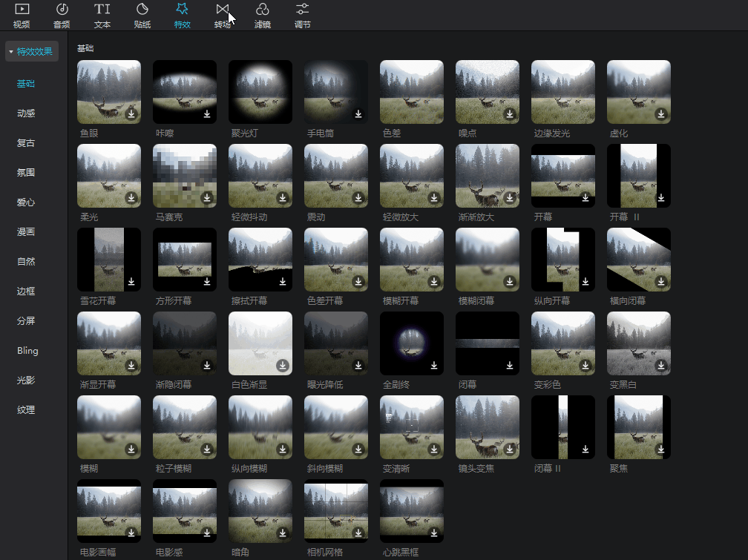Click the 转场 (Transition) icon
Viewport: 748px width, 560px height.
[x=222, y=10]
